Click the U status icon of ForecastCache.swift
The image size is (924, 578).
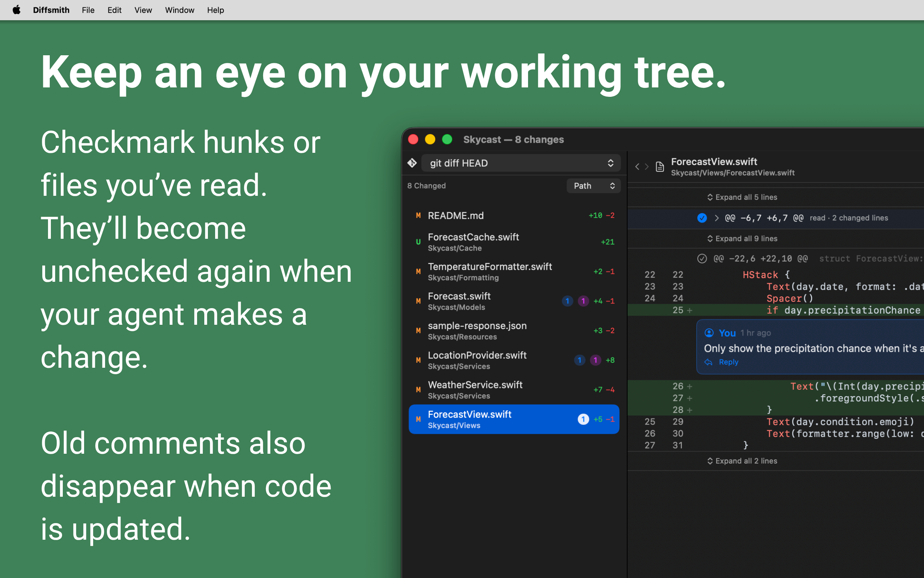tap(418, 242)
